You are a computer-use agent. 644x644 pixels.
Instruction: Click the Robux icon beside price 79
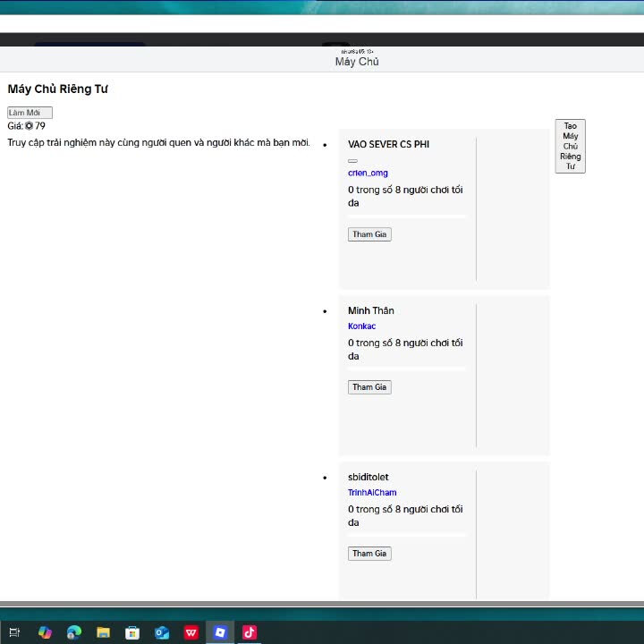pos(30,126)
